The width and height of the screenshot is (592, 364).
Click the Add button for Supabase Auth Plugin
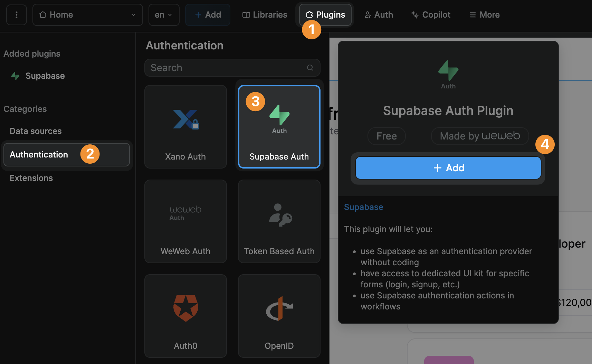[x=448, y=168]
